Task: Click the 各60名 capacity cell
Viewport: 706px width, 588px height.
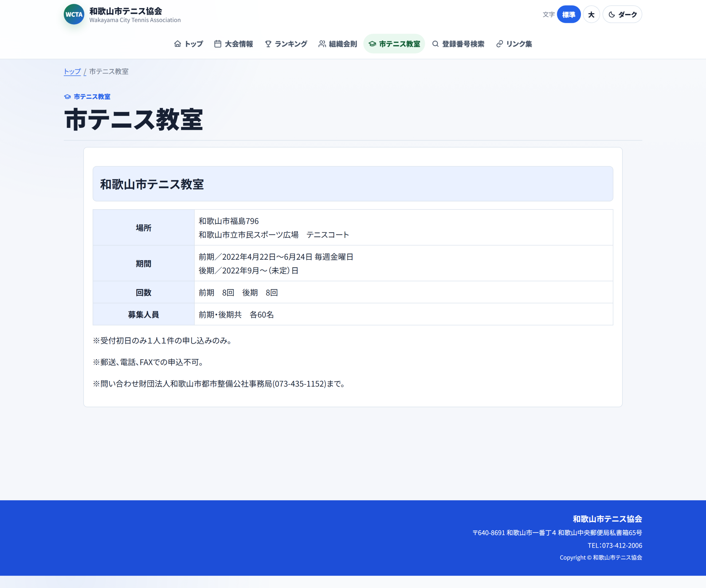Action: [403, 315]
